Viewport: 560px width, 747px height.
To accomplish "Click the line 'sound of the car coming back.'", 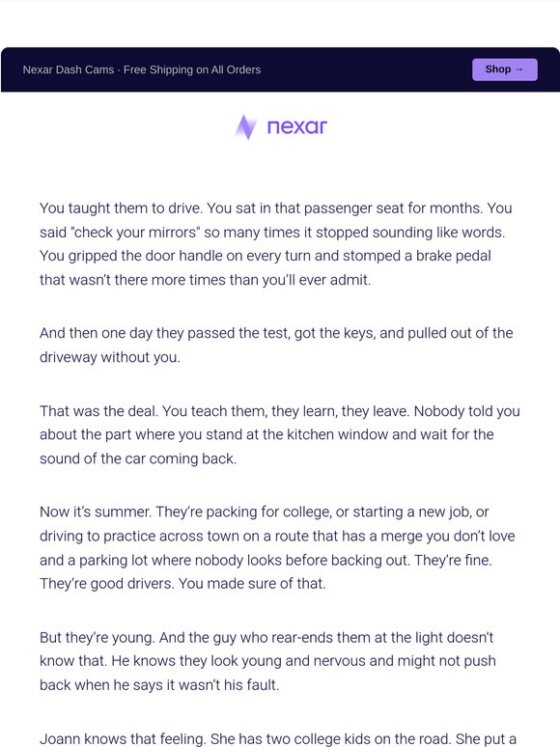I will tap(138, 458).
